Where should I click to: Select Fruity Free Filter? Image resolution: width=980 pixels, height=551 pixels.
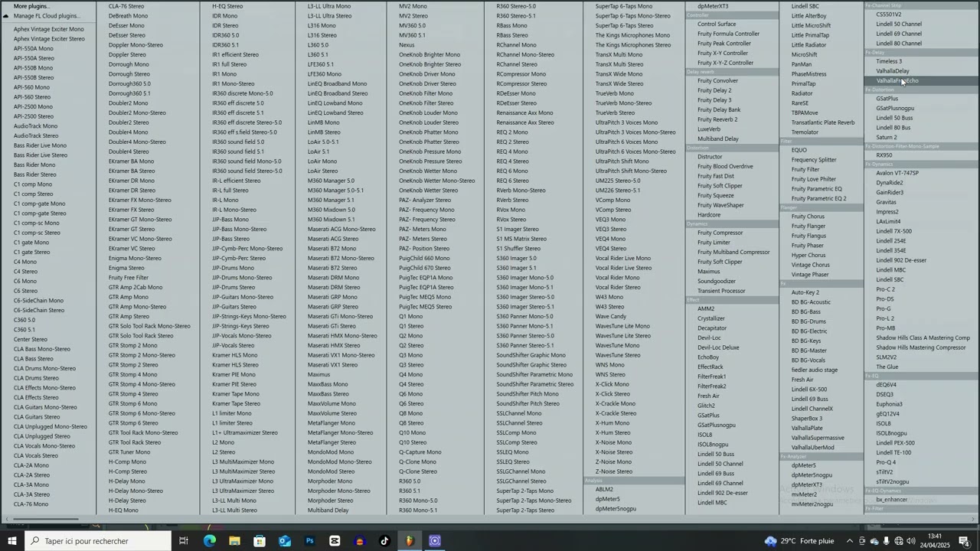pyautogui.click(x=129, y=278)
